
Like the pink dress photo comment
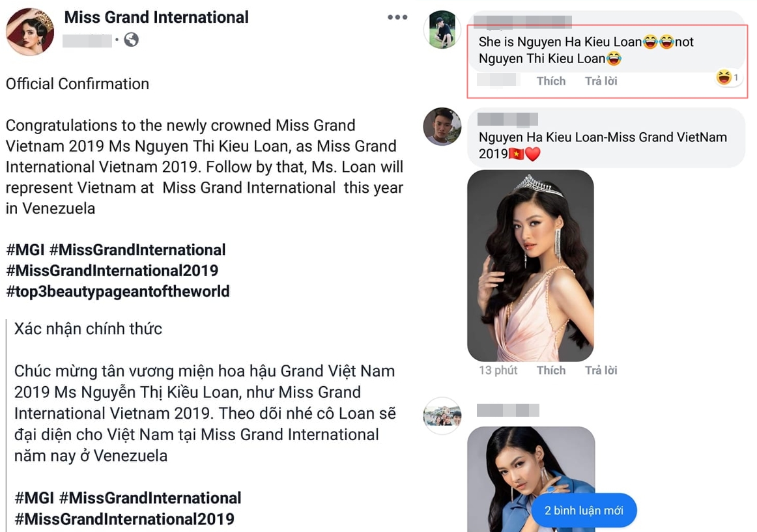coord(550,370)
